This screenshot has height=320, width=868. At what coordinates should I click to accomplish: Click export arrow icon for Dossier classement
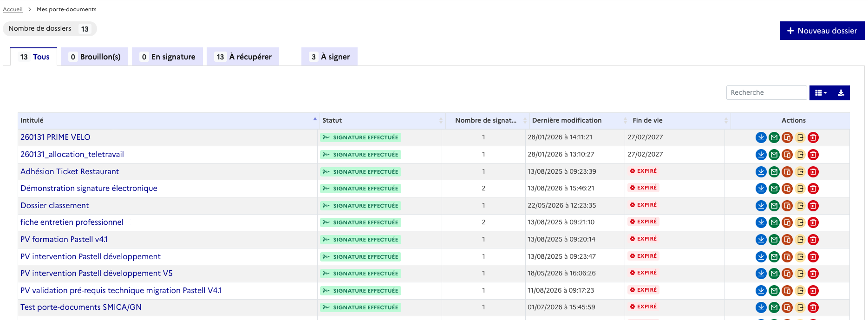[x=800, y=206]
